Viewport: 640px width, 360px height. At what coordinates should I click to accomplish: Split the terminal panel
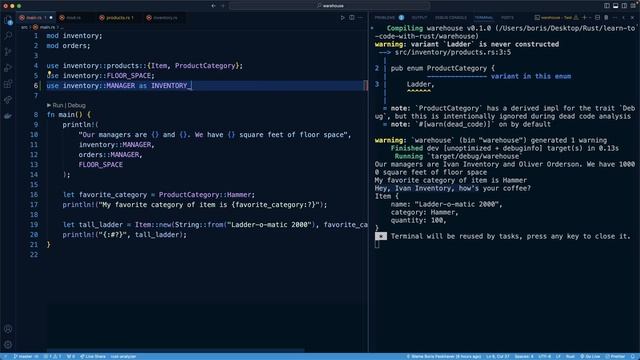point(598,18)
